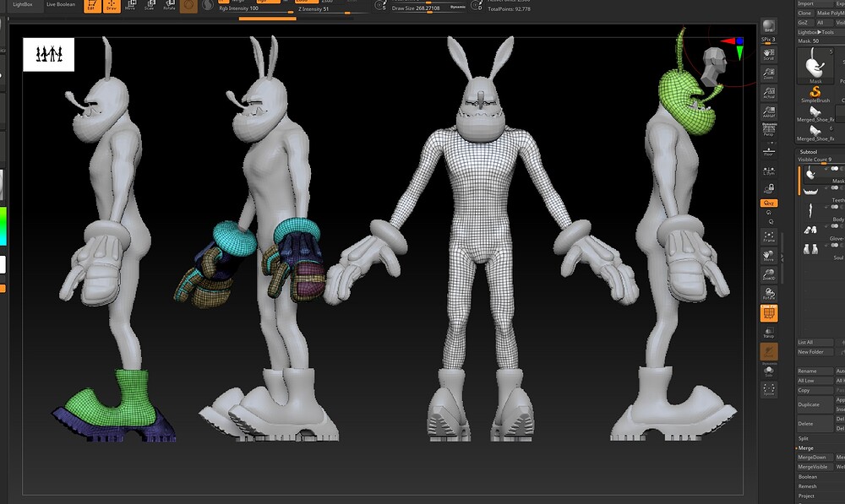Screen dimensions: 845x504
Task: Toggle the camera lock icon
Action: point(768,189)
